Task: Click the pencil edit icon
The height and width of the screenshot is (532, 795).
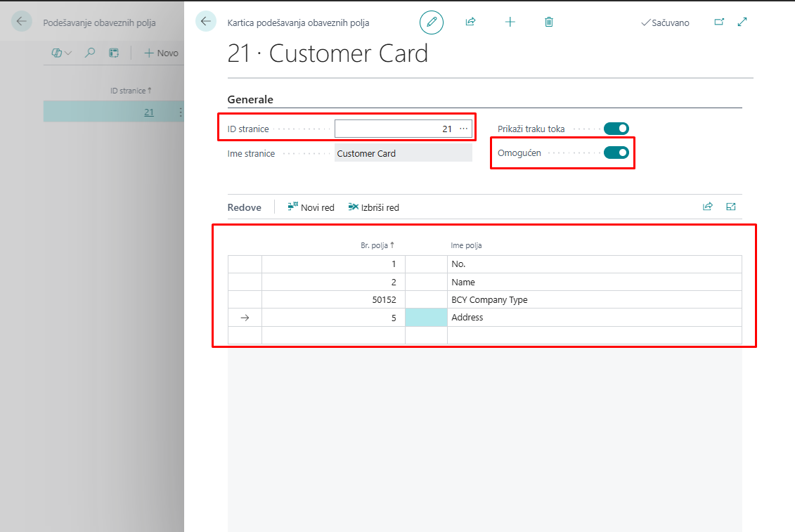Action: point(432,22)
